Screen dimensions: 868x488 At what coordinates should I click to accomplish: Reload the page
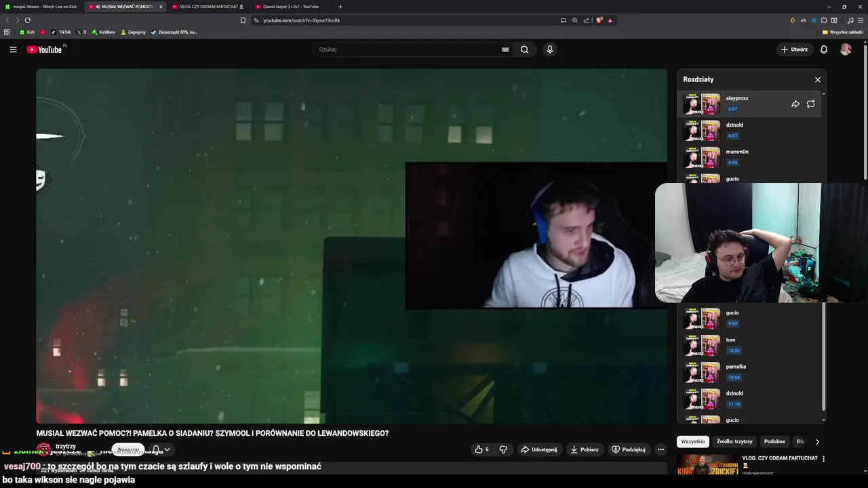27,20
